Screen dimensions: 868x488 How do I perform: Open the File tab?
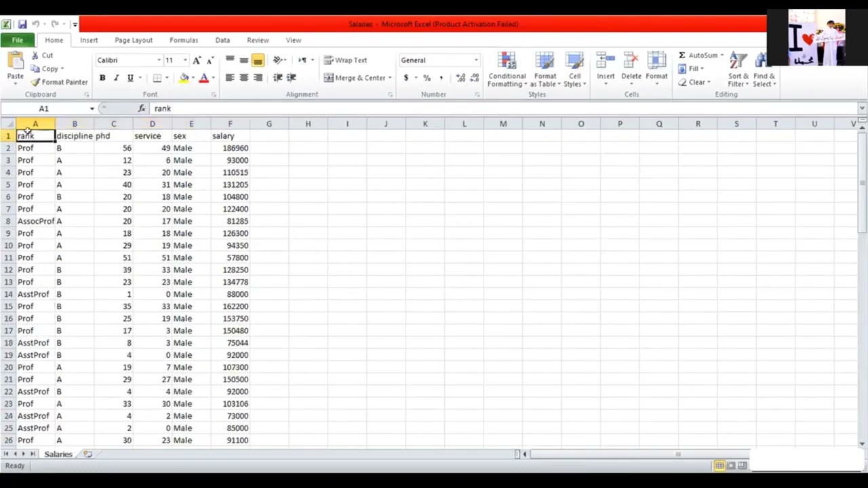coord(17,40)
